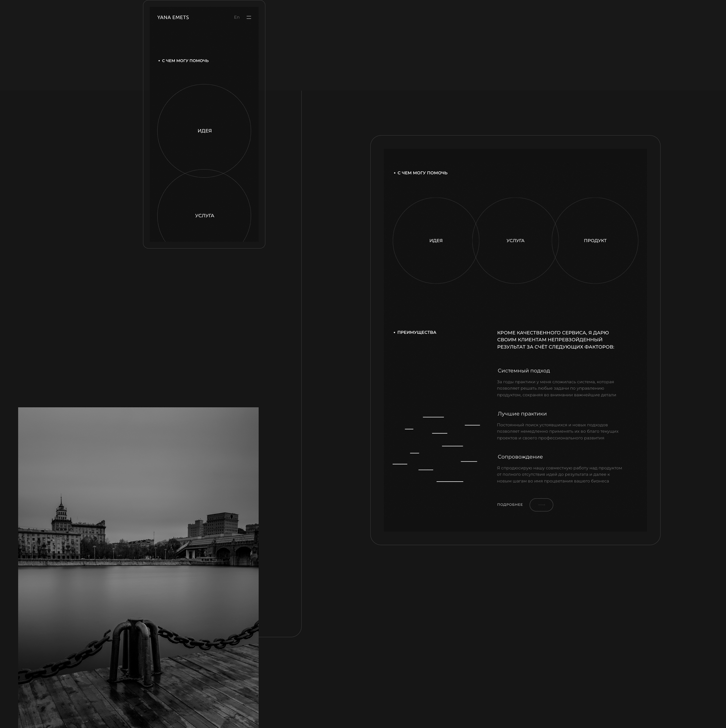The height and width of the screenshot is (728, 726).
Task: Click the Сопровождение heading
Action: (x=520, y=457)
